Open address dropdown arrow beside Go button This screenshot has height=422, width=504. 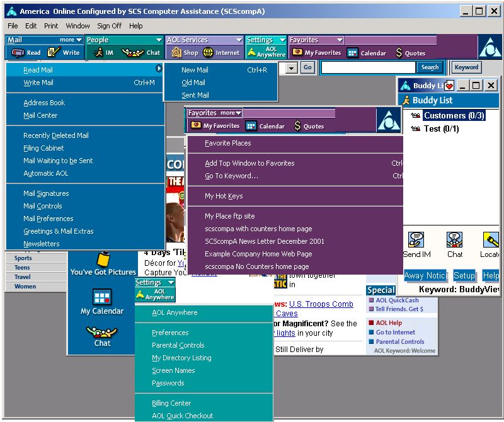pos(292,67)
